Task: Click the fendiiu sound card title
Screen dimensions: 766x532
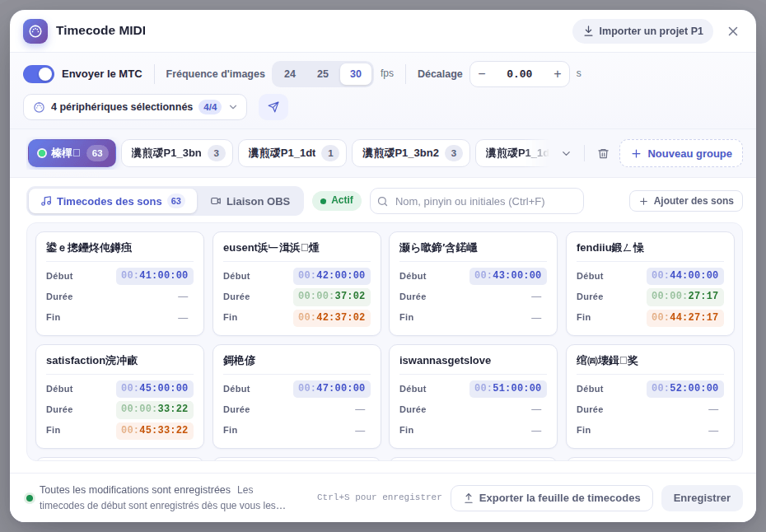Action: point(610,248)
